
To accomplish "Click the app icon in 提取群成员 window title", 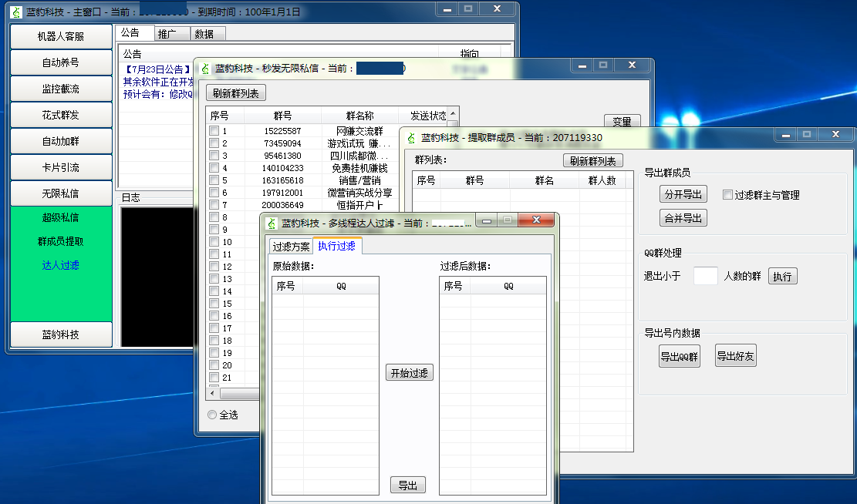I will click(411, 138).
